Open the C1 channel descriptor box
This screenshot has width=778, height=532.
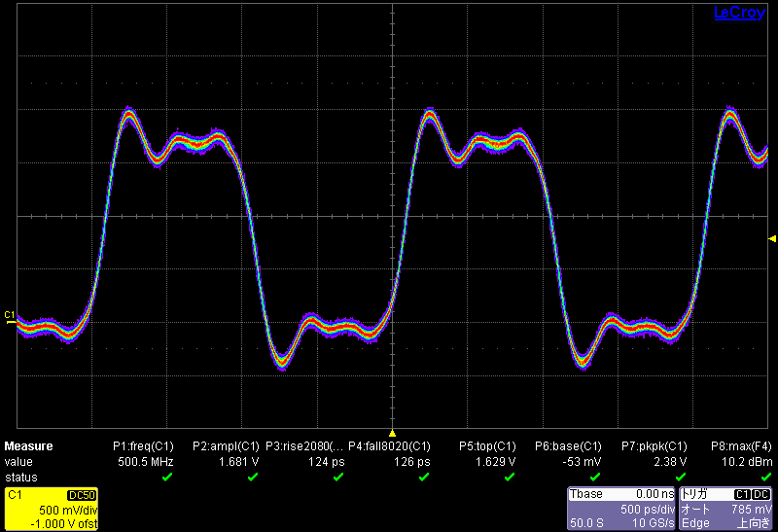(x=52, y=509)
